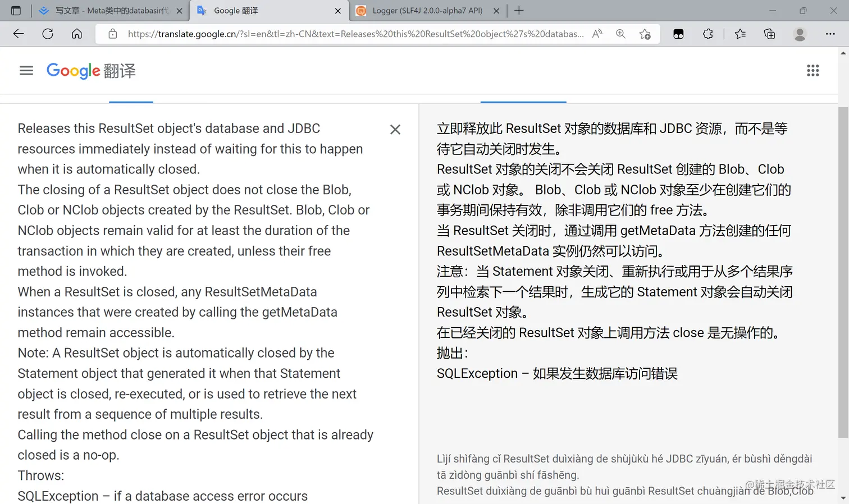This screenshot has height=504, width=849.
Task: Switch to the Logger SLF4J API tab
Action: tap(427, 11)
